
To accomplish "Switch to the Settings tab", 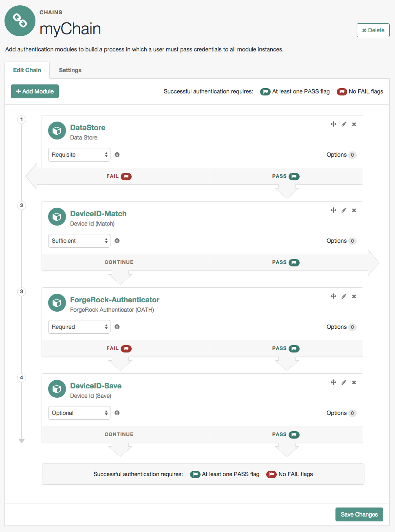I will pos(70,70).
